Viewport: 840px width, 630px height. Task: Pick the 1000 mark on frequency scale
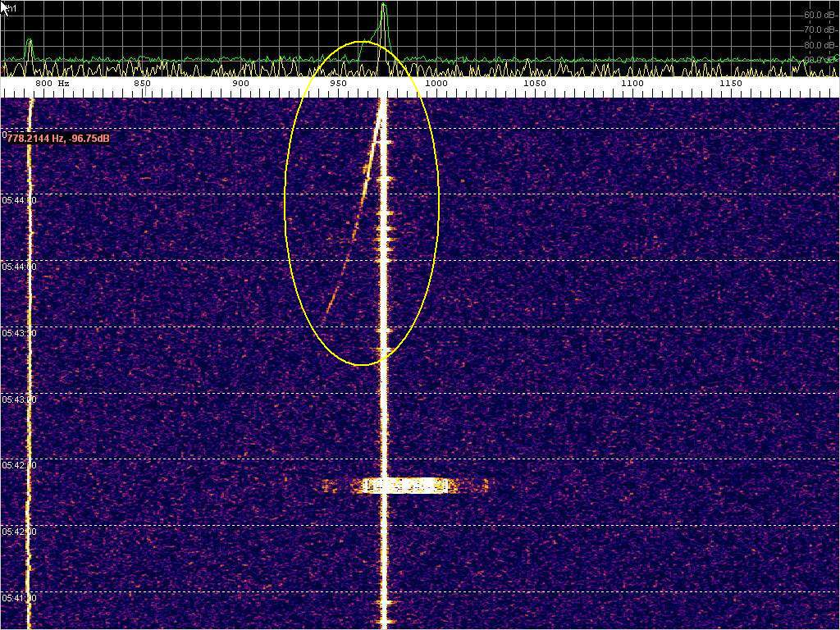(x=436, y=84)
